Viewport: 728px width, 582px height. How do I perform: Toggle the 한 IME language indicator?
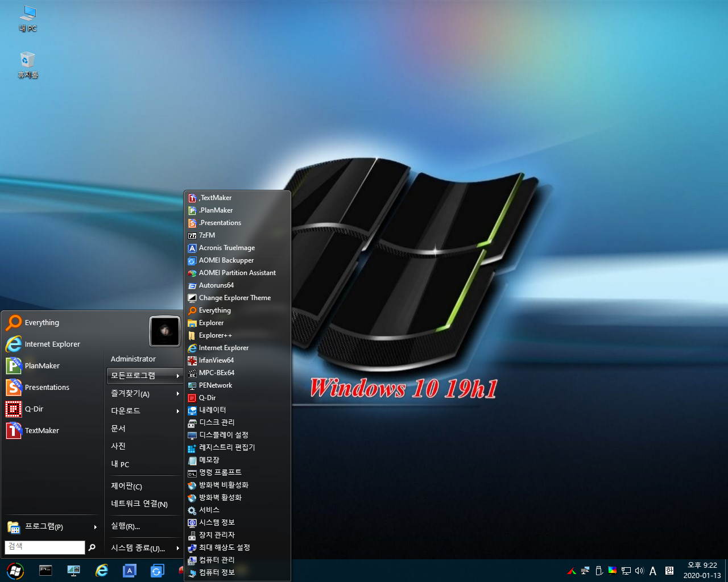669,571
